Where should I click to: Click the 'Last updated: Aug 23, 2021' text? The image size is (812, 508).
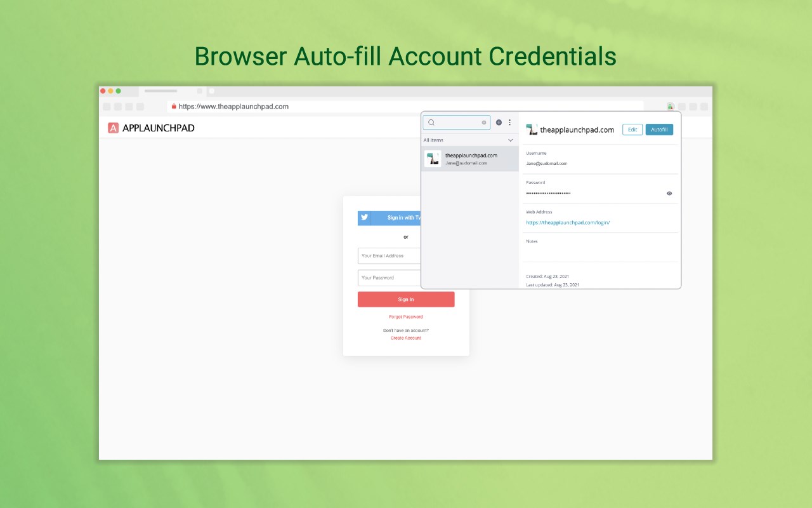pos(553,285)
